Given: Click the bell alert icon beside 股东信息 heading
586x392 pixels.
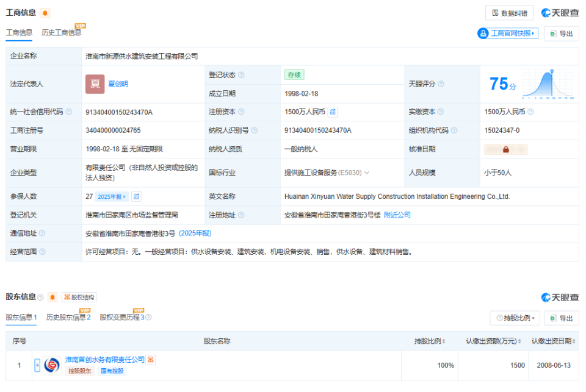Looking at the screenshot, I should (52, 297).
